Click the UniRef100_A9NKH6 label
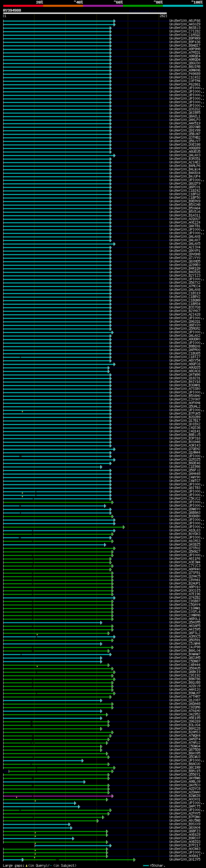The width and height of the screenshot is (206, 868). click(185, 70)
